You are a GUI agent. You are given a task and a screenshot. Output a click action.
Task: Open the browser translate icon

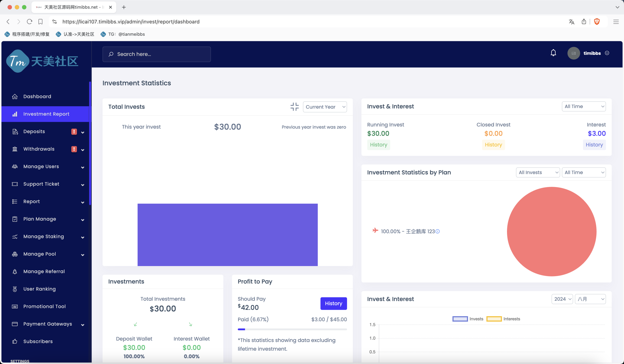(x=571, y=22)
